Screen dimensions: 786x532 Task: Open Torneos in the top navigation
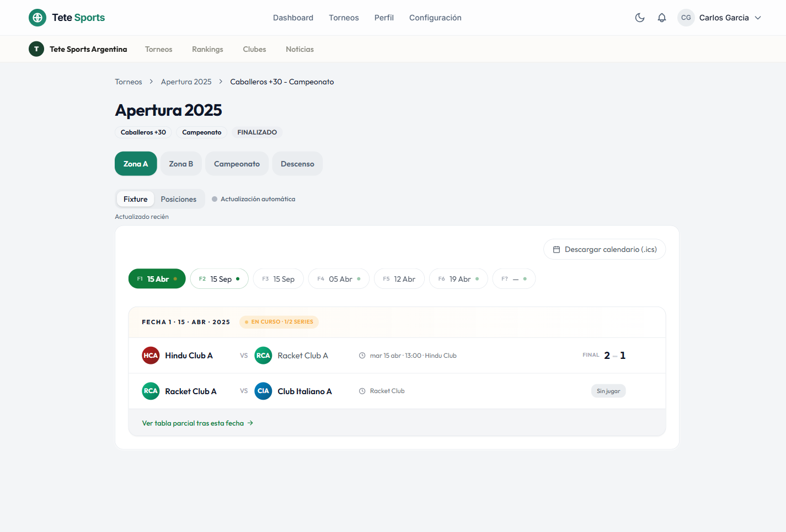point(344,18)
